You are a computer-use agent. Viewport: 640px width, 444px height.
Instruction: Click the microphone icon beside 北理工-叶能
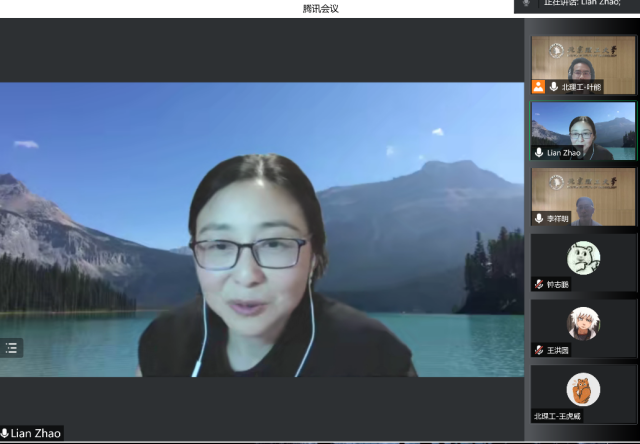(553, 87)
